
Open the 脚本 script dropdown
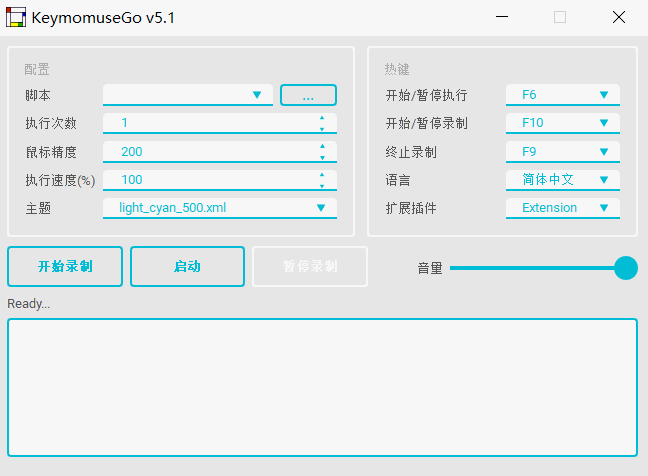pos(188,95)
